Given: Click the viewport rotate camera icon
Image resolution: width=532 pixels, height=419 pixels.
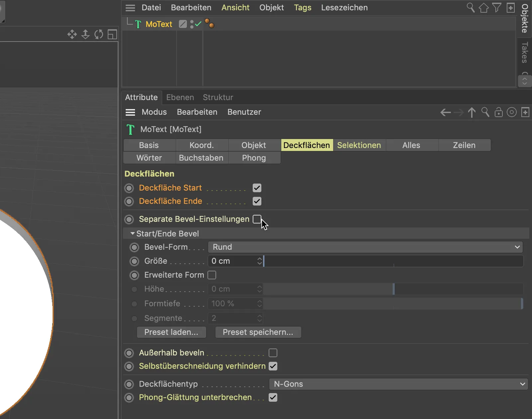Looking at the screenshot, I should point(99,34).
